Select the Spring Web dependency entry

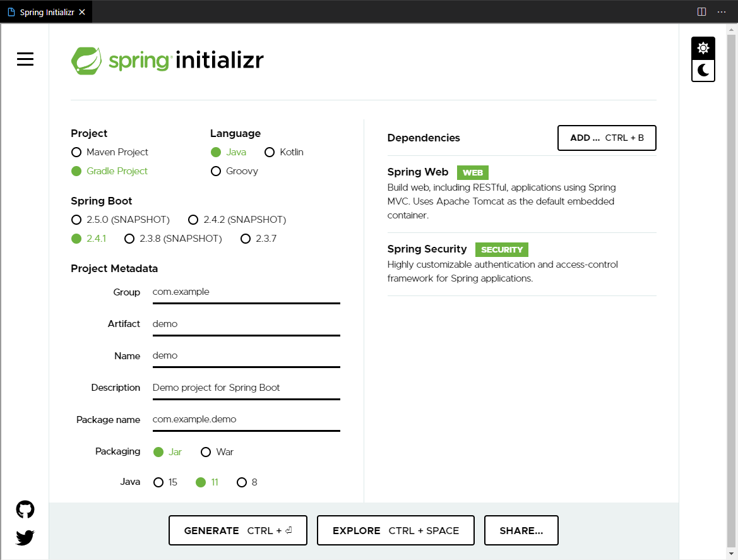click(x=521, y=194)
